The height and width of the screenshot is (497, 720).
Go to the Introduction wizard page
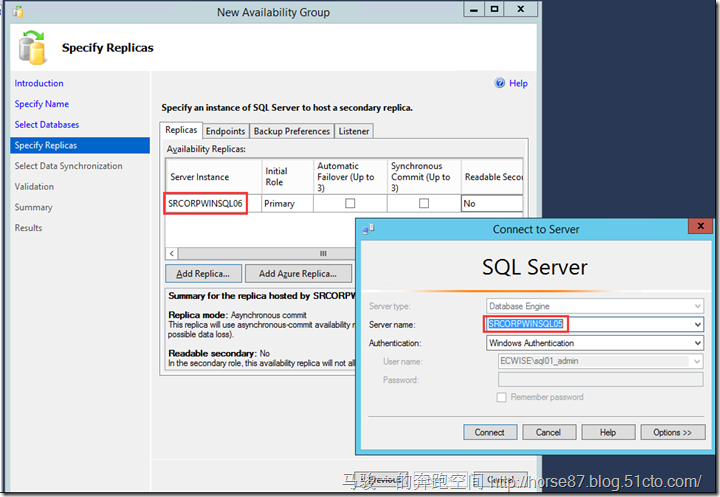(x=39, y=83)
